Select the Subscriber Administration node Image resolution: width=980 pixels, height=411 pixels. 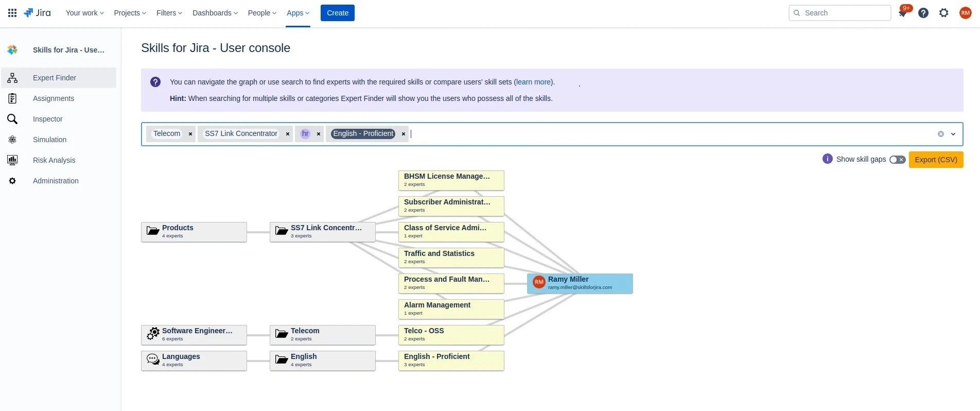[451, 206]
